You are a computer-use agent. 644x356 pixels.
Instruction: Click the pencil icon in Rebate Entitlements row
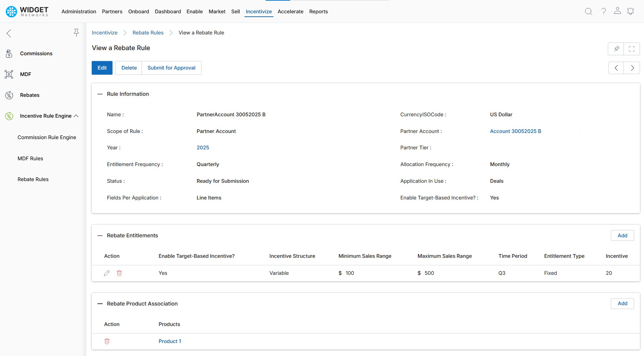[x=107, y=273]
